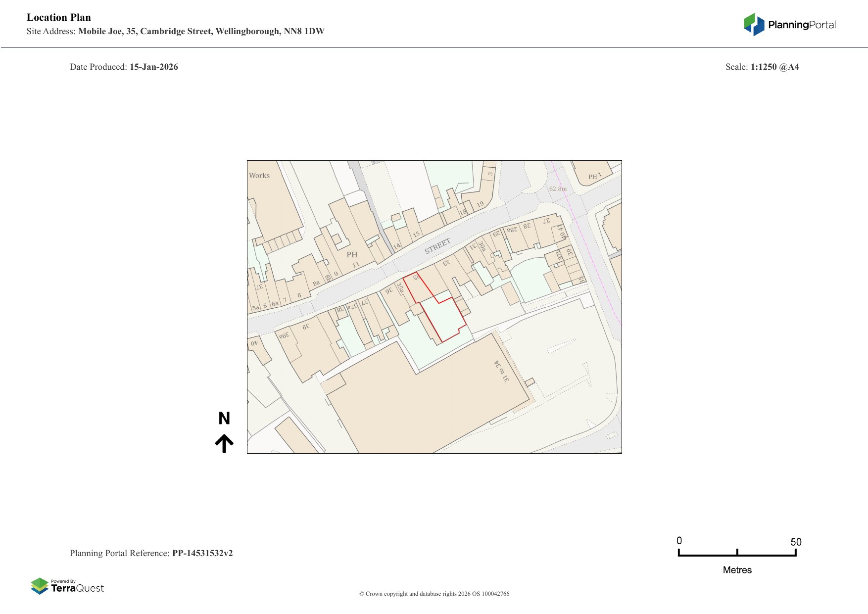868x614 pixels.
Task: Click the '50' scale bar number
Action: point(796,542)
